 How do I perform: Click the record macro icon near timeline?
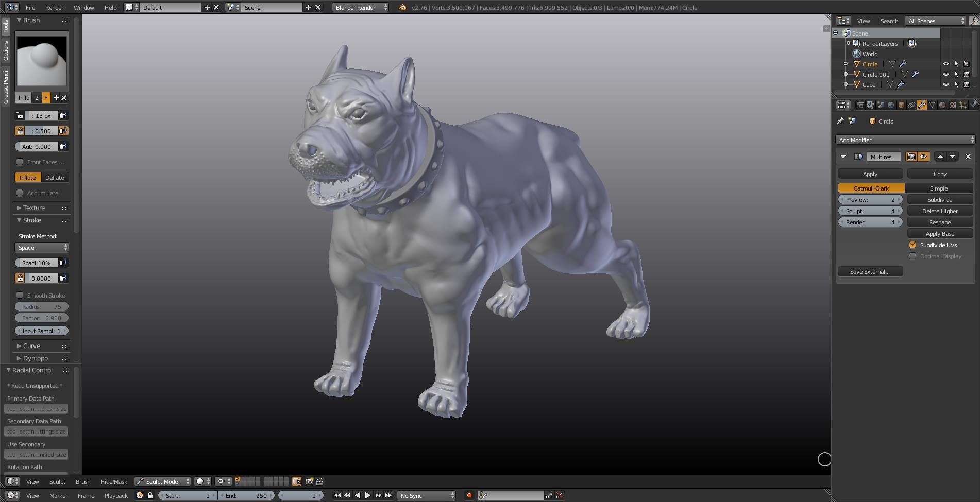point(469,495)
